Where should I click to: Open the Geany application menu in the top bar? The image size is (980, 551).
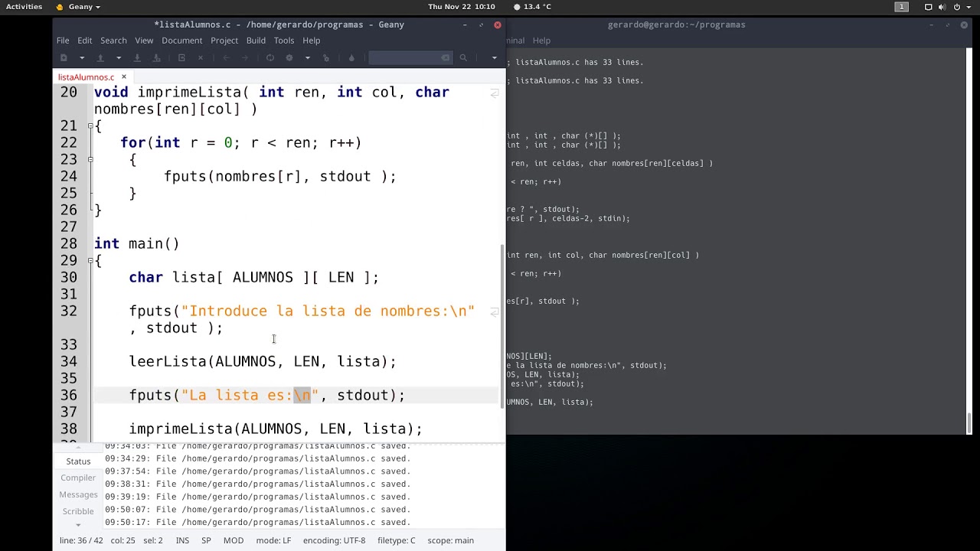79,7
